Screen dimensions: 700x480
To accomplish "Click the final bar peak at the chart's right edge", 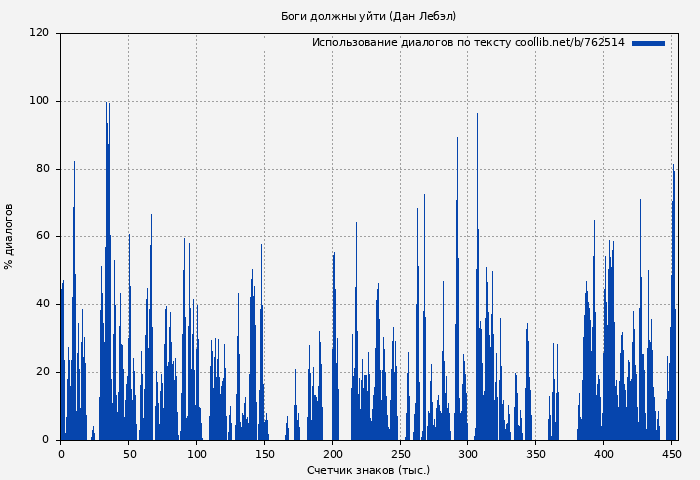I will click(673, 167).
